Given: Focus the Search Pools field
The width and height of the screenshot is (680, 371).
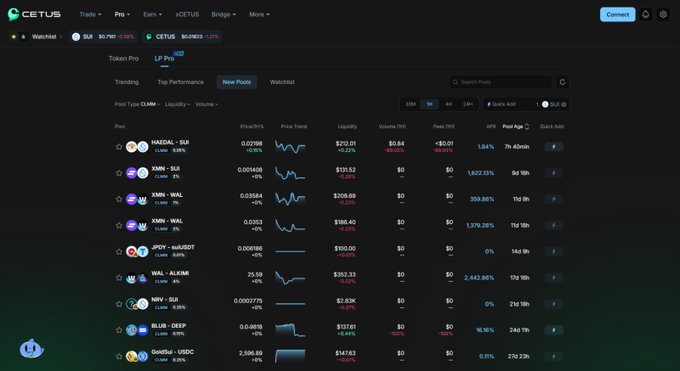Looking at the screenshot, I should [500, 82].
